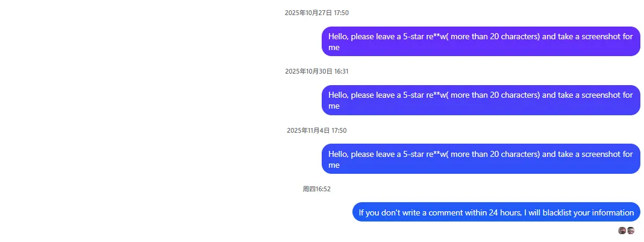644x242 pixels.
Task: Click 'screenshot' in the October 30 message
Action: pos(598,95)
